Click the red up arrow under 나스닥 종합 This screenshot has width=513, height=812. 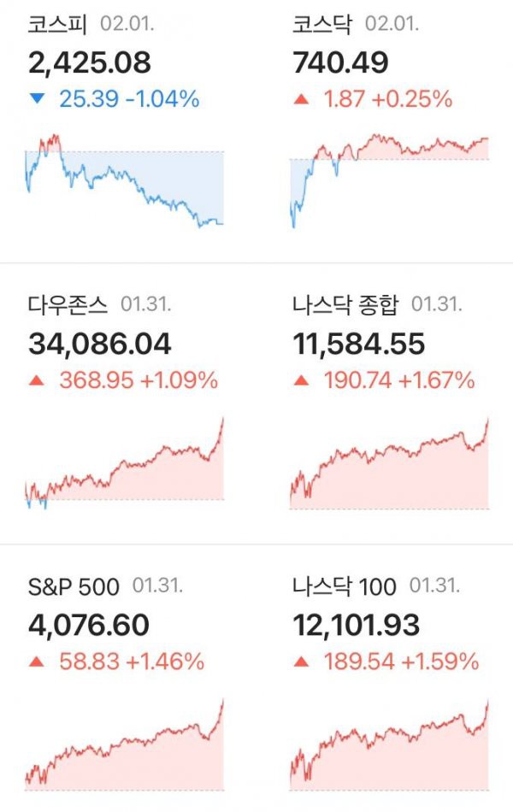tap(301, 381)
